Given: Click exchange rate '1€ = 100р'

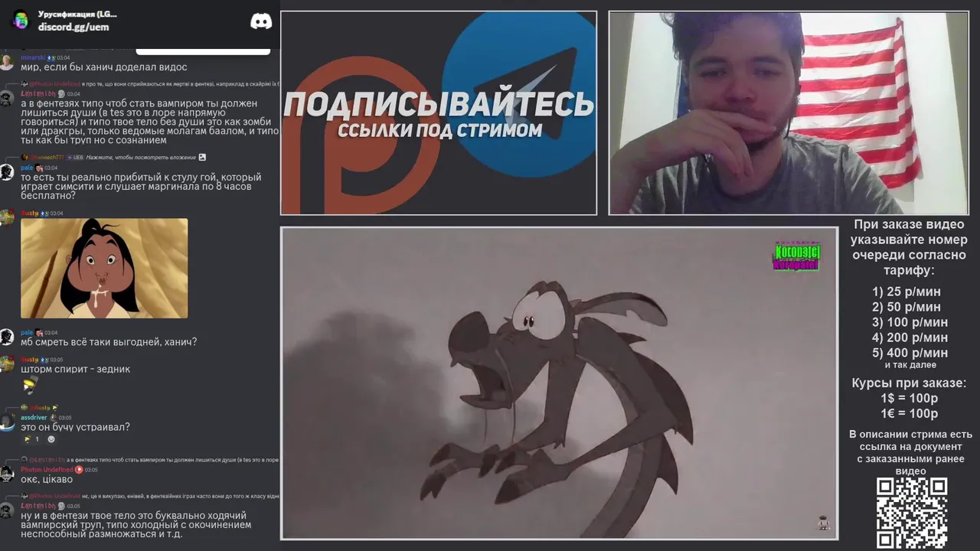Looking at the screenshot, I should click(909, 413).
